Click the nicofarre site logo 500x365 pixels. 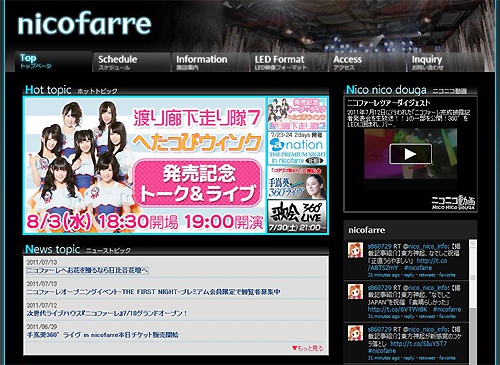(84, 24)
